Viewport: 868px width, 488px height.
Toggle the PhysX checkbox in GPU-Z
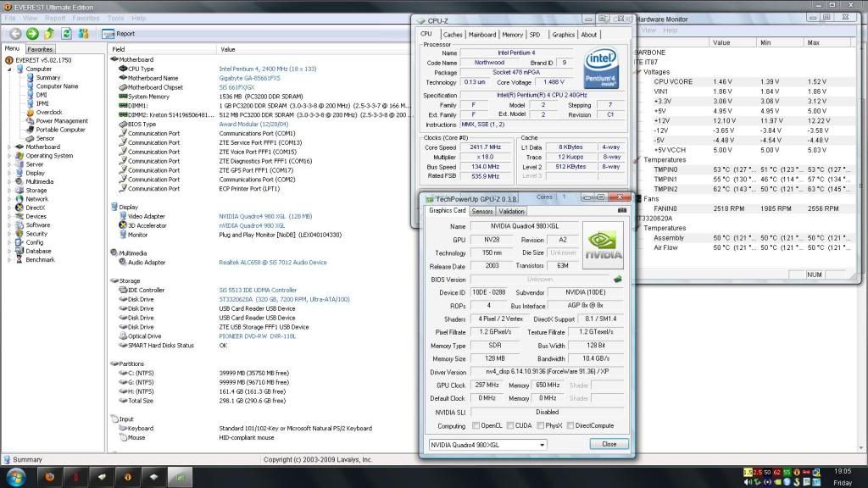(x=540, y=425)
